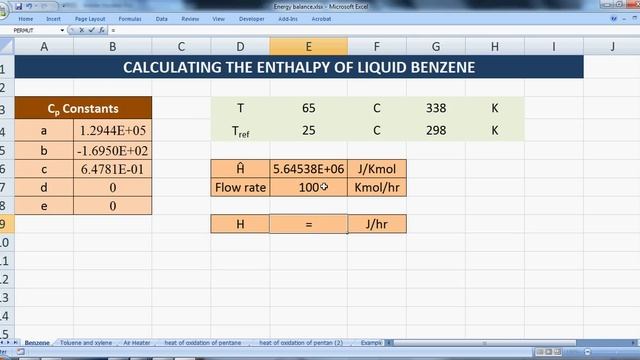Click the Select All corner of the grid
The image size is (640, 360).
click(7, 46)
